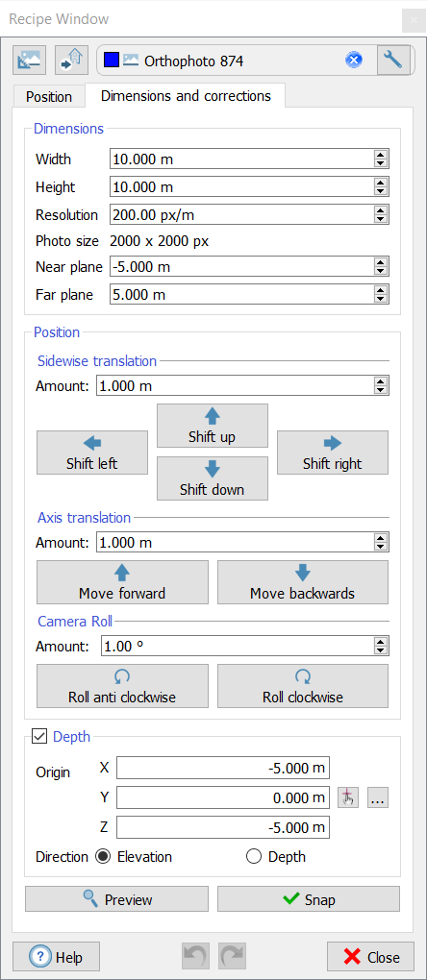Uncheck the Depth checkbox
Screen dimensions: 427x980
[x=39, y=737]
